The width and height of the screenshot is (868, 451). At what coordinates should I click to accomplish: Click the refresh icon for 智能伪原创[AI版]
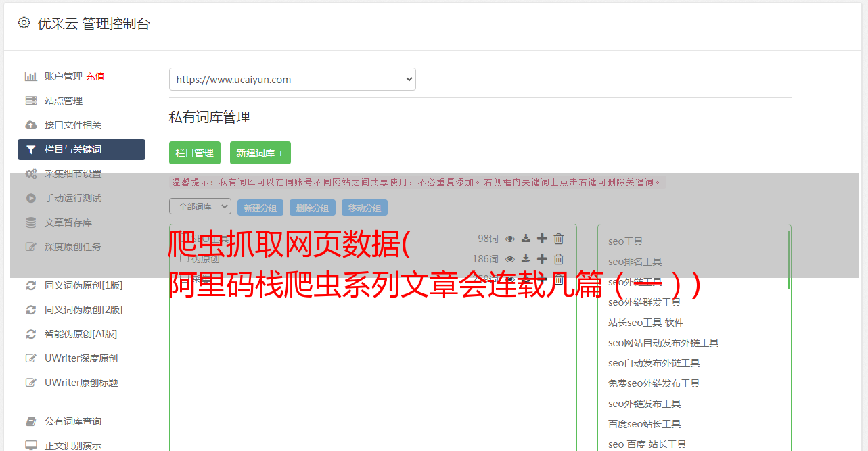(x=30, y=334)
